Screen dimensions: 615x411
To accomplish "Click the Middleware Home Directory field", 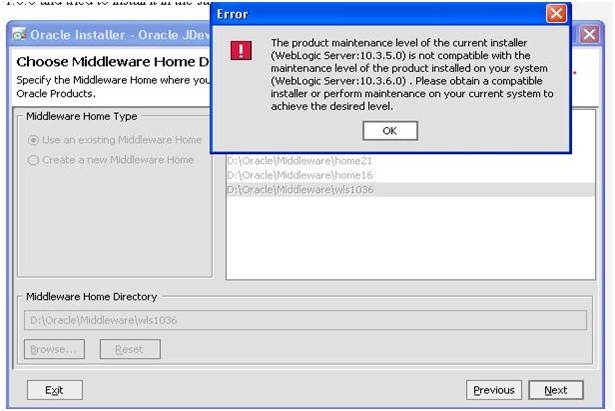I will [x=306, y=320].
